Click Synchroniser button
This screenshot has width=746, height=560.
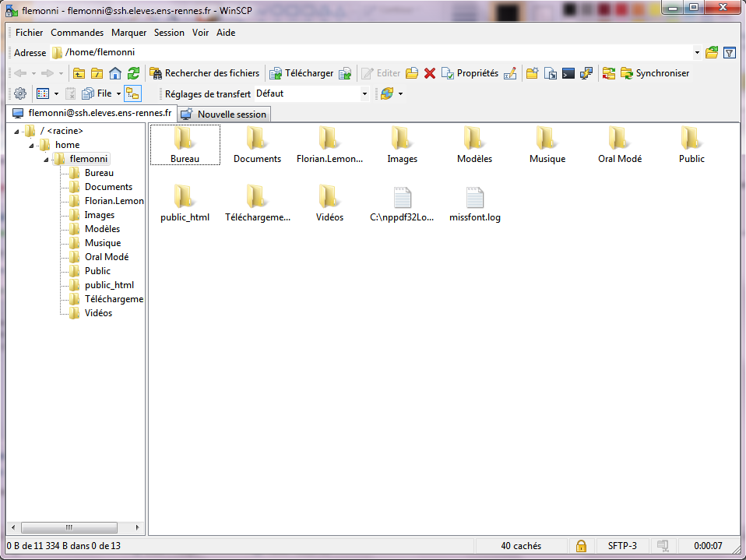(x=655, y=73)
